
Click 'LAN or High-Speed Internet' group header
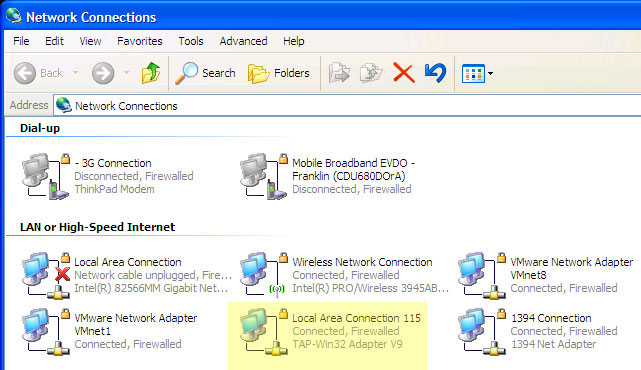pyautogui.click(x=97, y=227)
